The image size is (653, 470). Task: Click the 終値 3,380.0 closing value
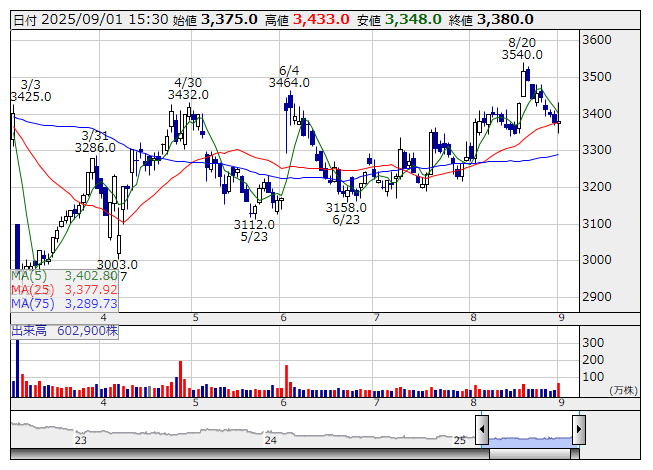point(505,19)
